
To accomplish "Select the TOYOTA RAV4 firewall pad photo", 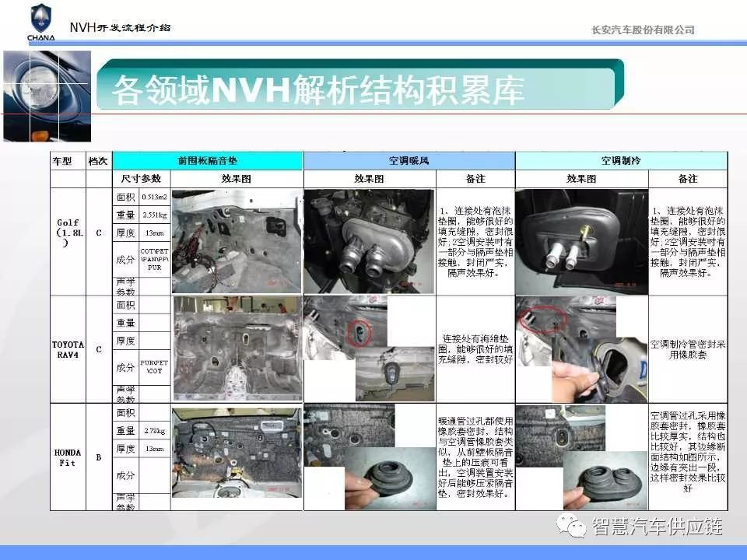I will click(237, 348).
